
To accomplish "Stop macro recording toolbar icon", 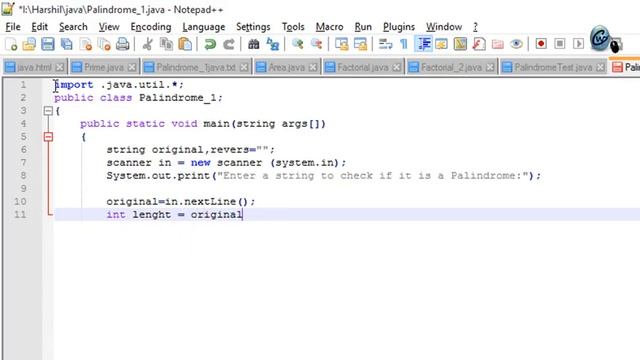I will 560,44.
